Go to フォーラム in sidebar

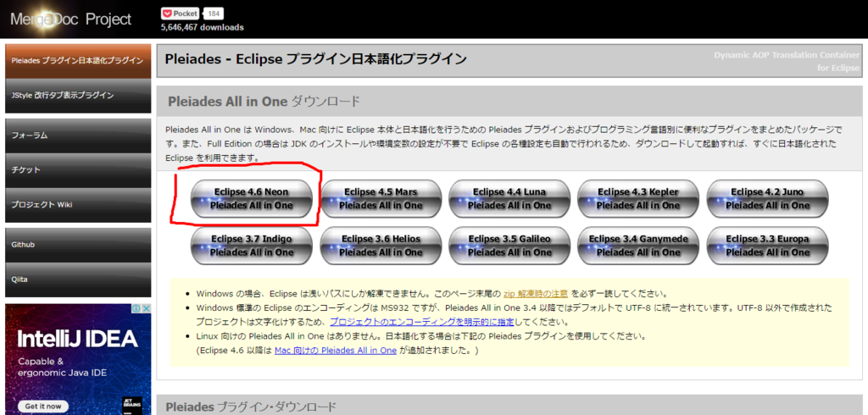pyautogui.click(x=78, y=136)
